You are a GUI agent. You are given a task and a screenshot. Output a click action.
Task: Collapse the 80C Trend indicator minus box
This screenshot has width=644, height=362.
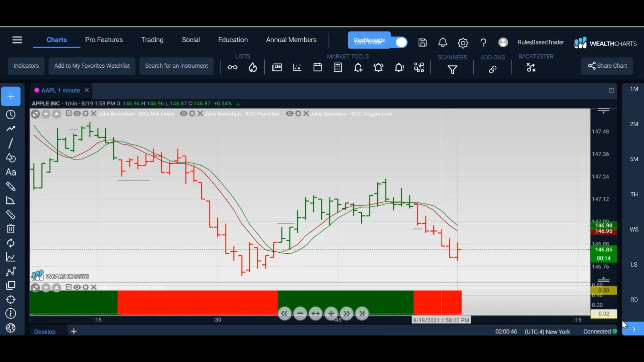tap(69, 287)
